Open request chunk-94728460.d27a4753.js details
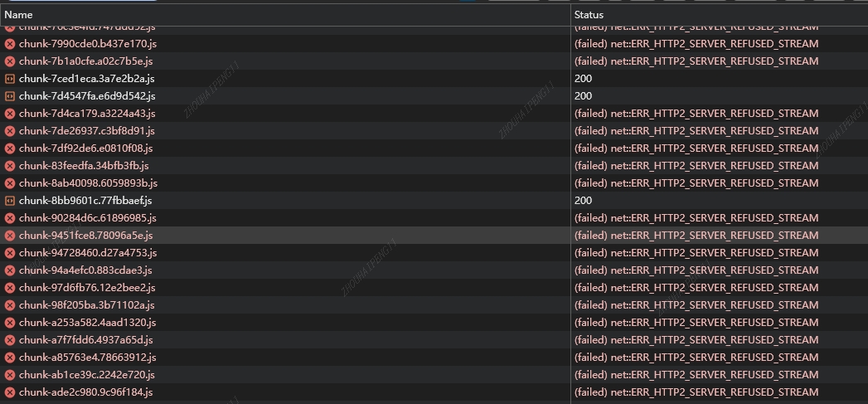The width and height of the screenshot is (868, 404). click(88, 253)
